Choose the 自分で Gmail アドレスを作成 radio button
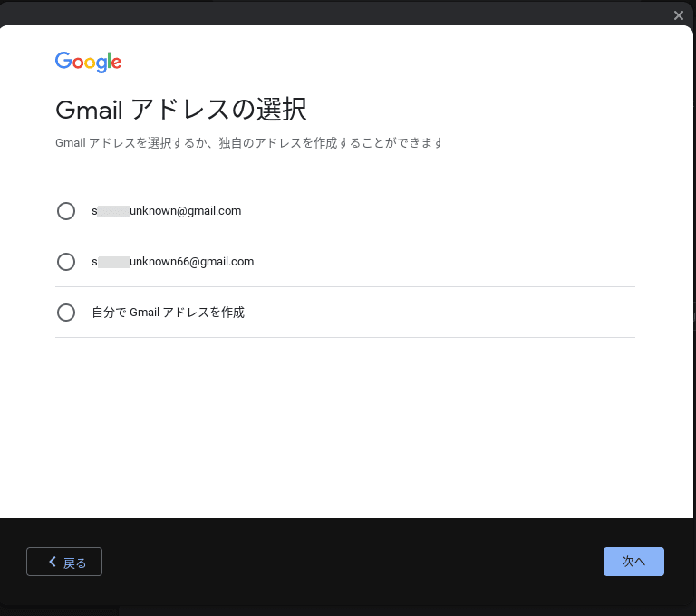696x616 pixels. (66, 313)
